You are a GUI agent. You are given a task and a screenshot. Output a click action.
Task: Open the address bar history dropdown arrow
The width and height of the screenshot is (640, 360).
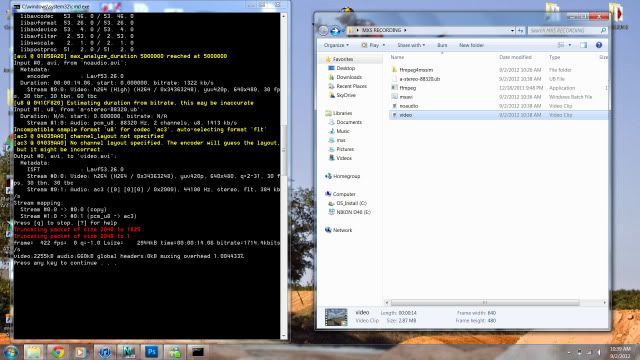(512, 31)
